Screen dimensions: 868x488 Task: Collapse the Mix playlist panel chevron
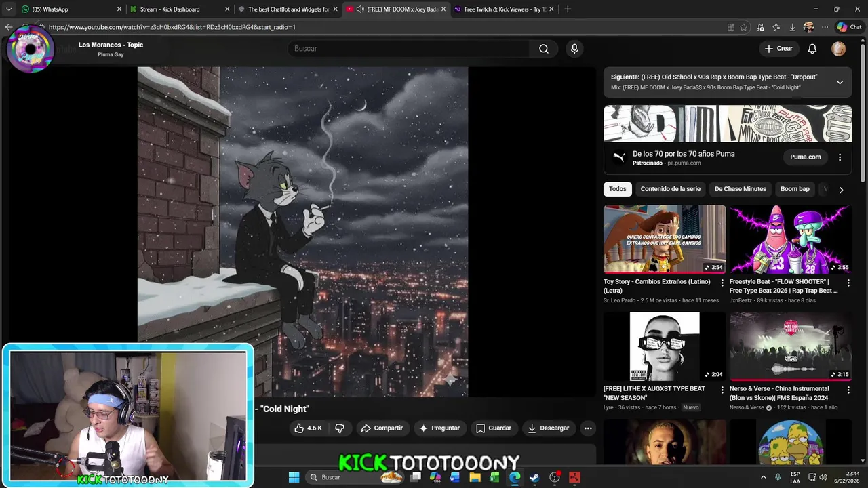coord(840,82)
